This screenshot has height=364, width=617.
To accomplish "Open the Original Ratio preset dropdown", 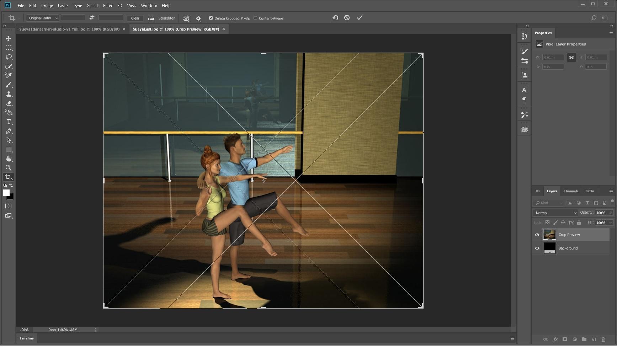I will (x=42, y=18).
